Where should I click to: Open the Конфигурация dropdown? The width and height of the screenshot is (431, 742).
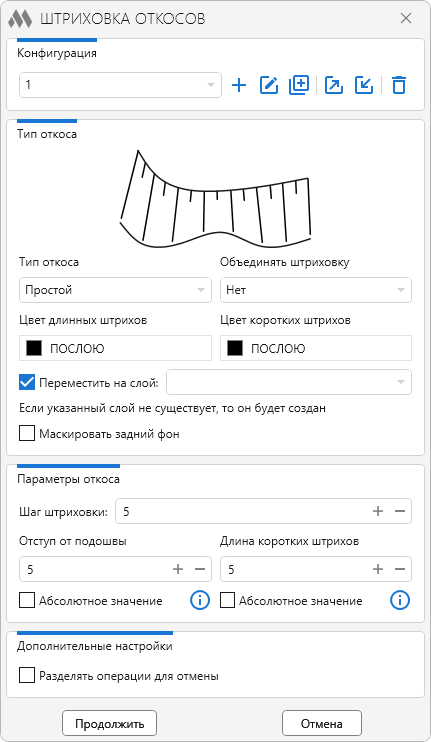[120, 85]
